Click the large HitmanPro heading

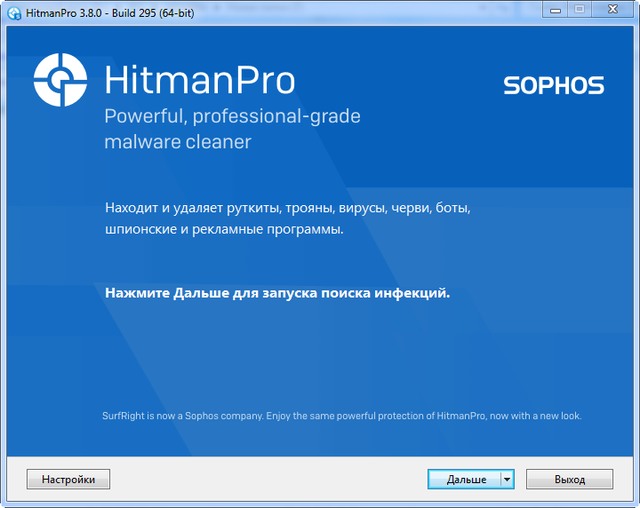200,80
